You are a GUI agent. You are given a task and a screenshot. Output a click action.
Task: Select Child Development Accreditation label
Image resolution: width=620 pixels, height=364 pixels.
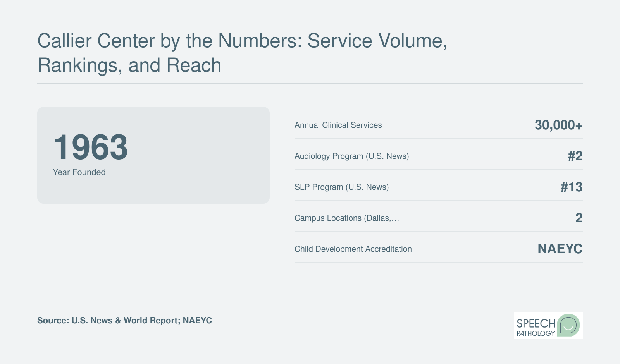353,249
